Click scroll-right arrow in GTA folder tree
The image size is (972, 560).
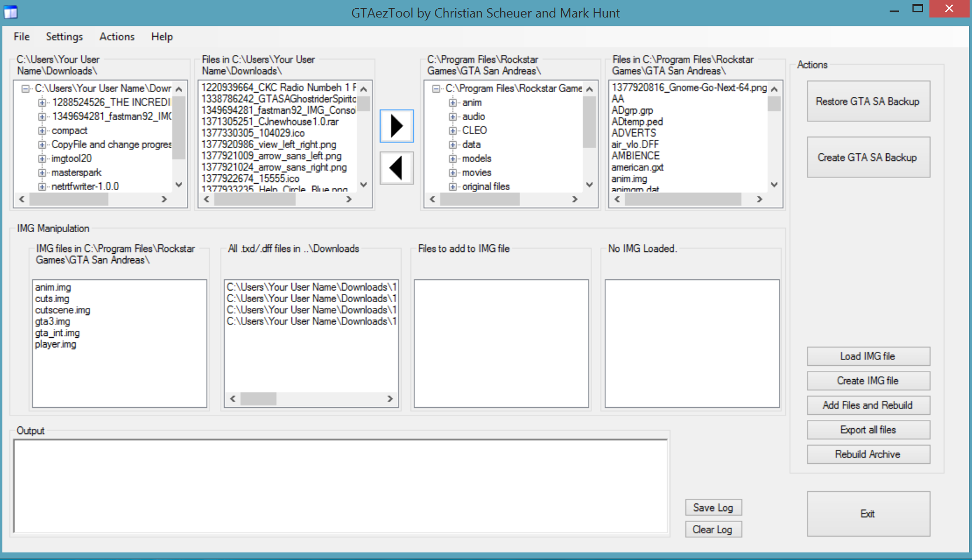[x=575, y=199]
